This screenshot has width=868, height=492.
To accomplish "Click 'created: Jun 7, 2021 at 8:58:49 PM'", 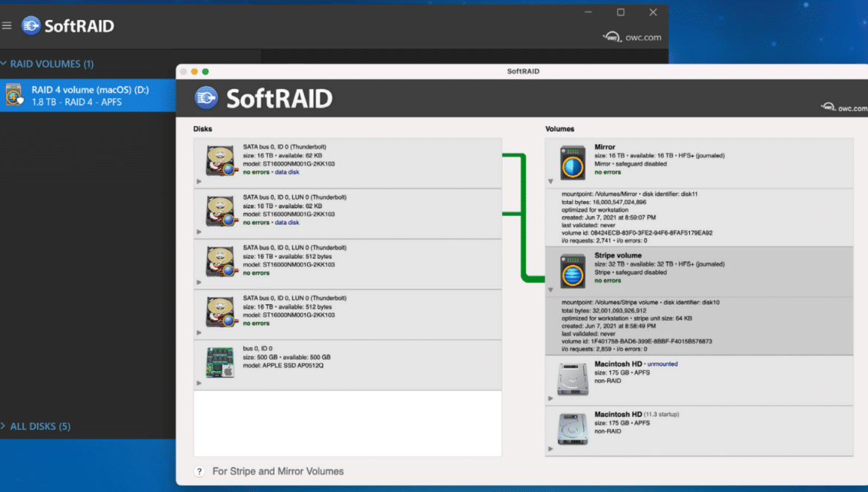I will 608,326.
